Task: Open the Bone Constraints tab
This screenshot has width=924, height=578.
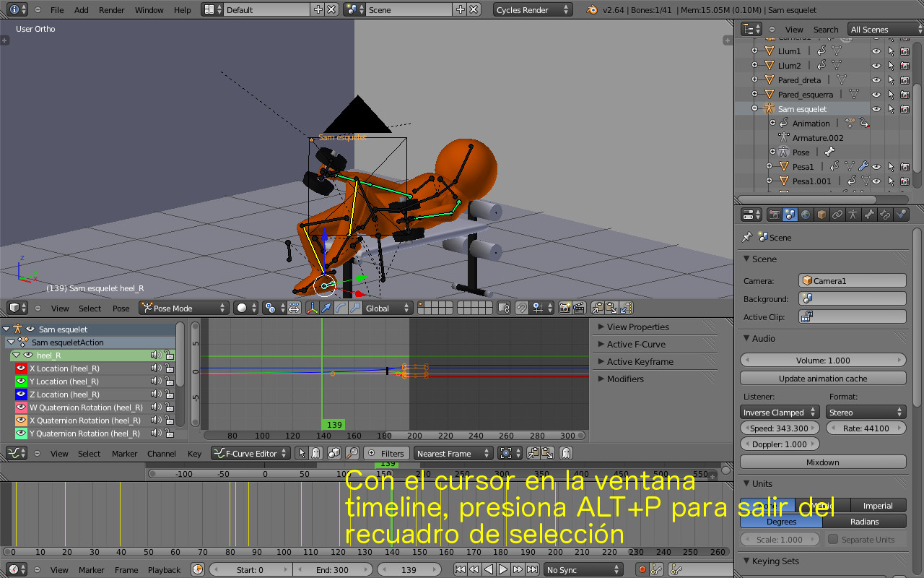Action: click(885, 215)
